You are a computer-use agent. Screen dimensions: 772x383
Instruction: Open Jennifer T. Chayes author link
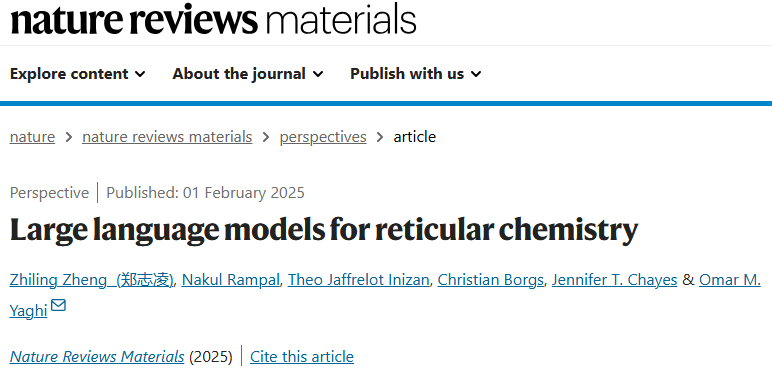click(614, 280)
